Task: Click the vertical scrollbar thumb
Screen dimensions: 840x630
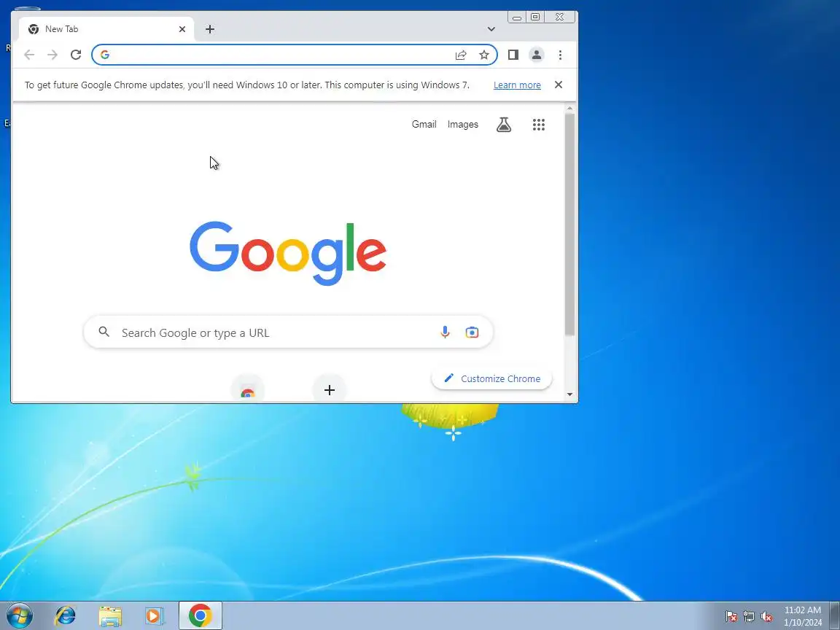Action: (569, 225)
